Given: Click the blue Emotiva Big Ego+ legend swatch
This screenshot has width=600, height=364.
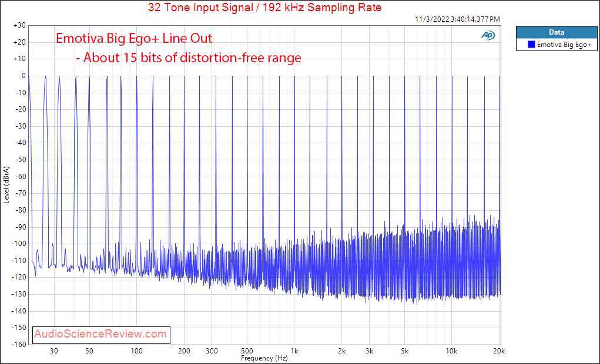Looking at the screenshot, I should pos(531,45).
